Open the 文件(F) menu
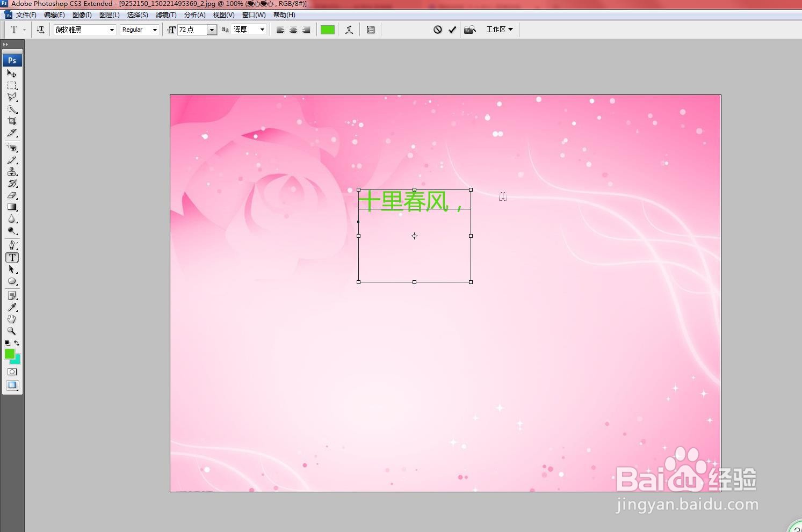The image size is (802, 532). (26, 15)
